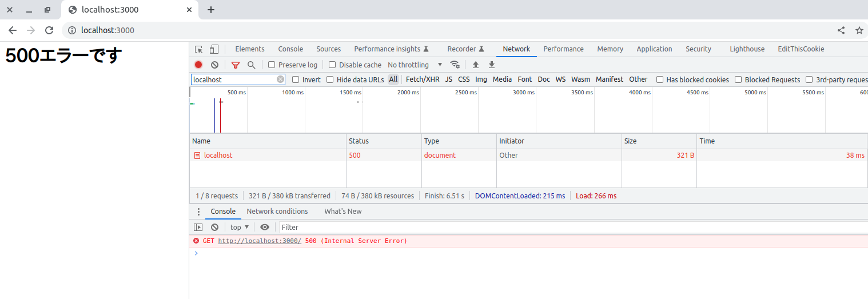Screen dimensions: 868x299
Task: Toggle the device toolbar icon
Action: [x=214, y=49]
